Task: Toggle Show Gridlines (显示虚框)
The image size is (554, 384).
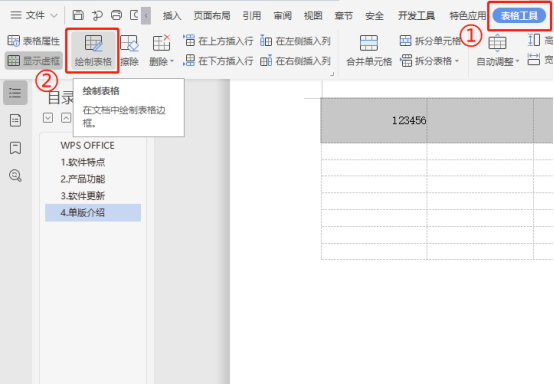Action: coord(34,61)
